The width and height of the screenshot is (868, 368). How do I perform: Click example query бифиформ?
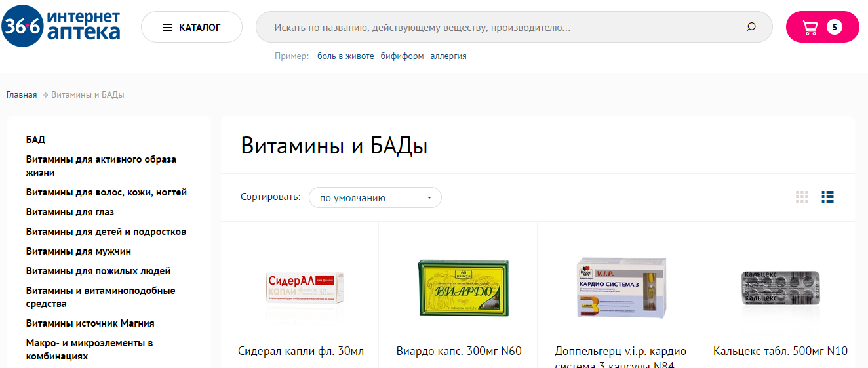pos(402,56)
